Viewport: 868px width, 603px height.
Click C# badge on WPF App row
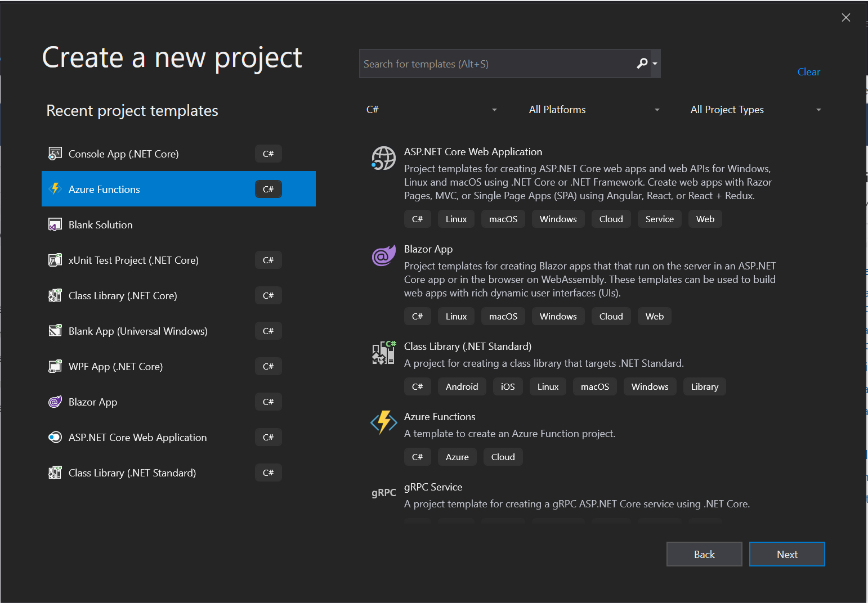tap(268, 366)
